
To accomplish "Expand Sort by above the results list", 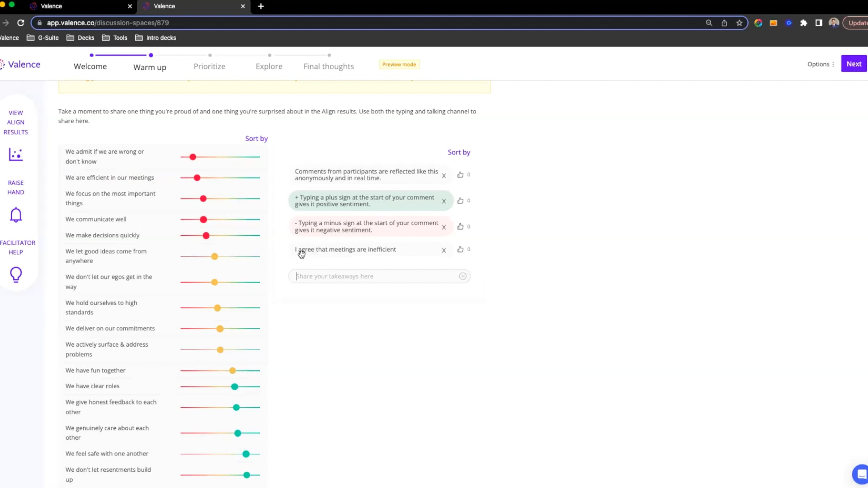I will coord(256,138).
